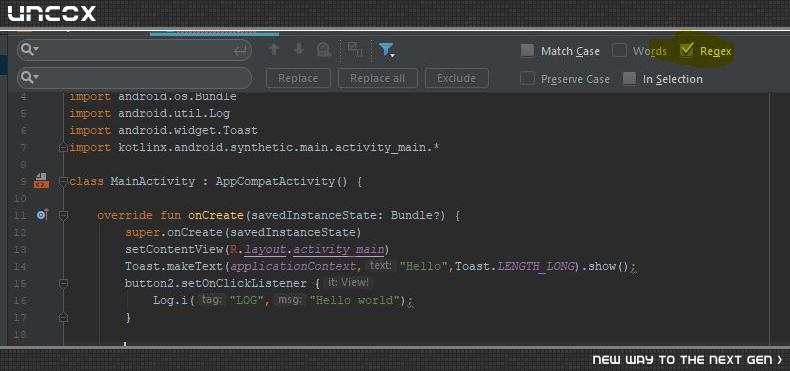
Task: Click the "it: View!" inlay hint
Action: click(x=349, y=283)
